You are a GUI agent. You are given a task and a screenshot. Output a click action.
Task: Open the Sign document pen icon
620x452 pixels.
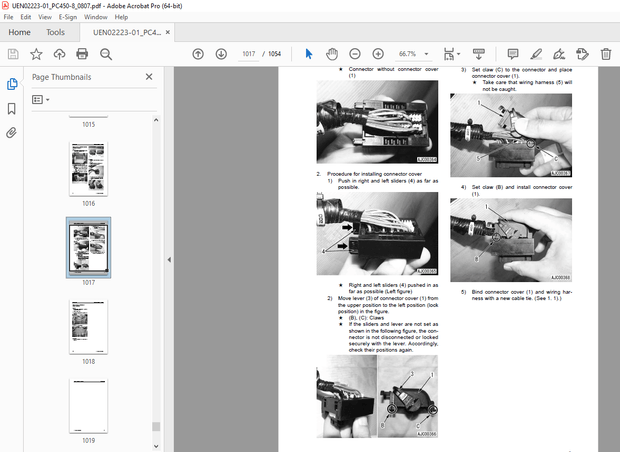click(559, 54)
